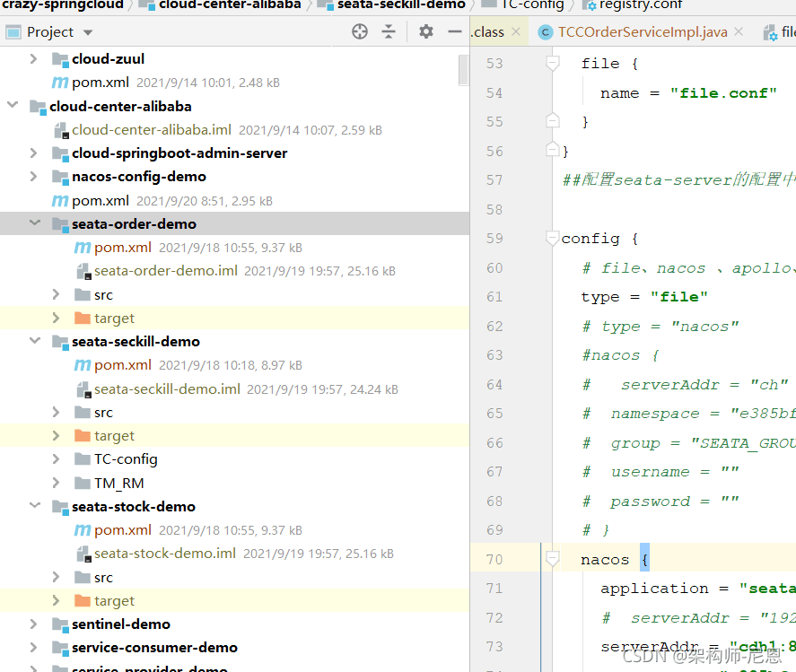Select the cloud-springboot-admin-server folder icon
The width and height of the screenshot is (796, 672).
[60, 153]
